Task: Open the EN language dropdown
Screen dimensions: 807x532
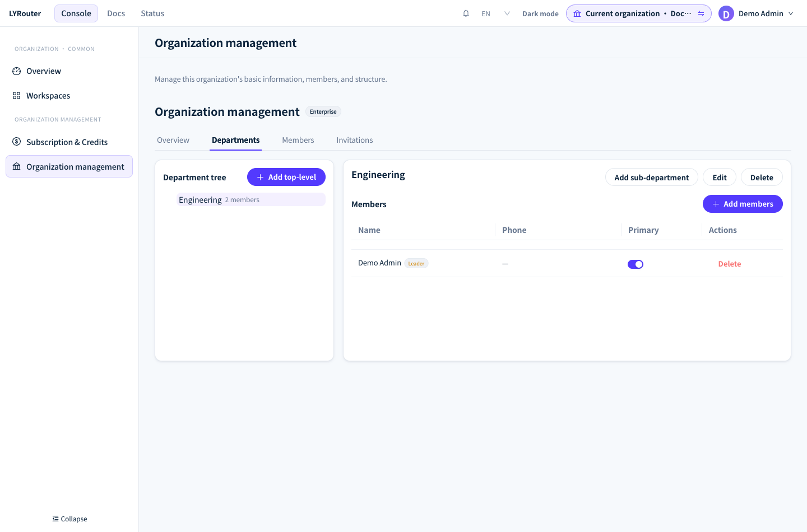Action: click(496, 13)
